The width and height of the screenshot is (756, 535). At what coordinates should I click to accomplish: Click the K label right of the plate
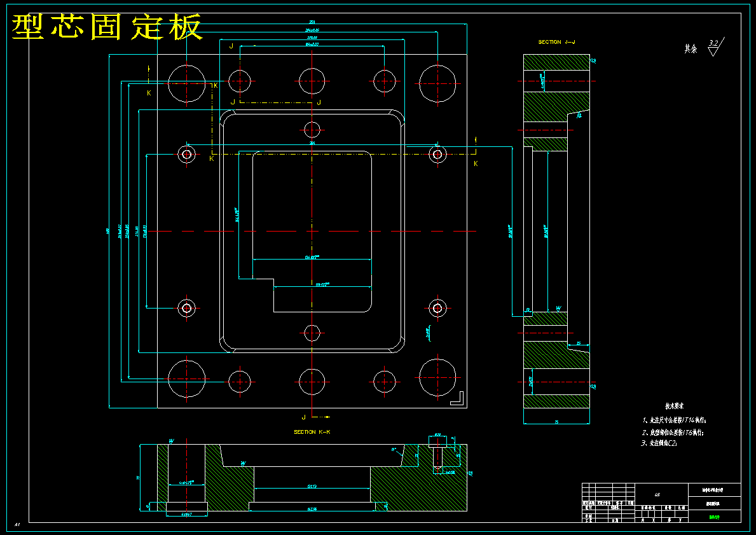[476, 164]
